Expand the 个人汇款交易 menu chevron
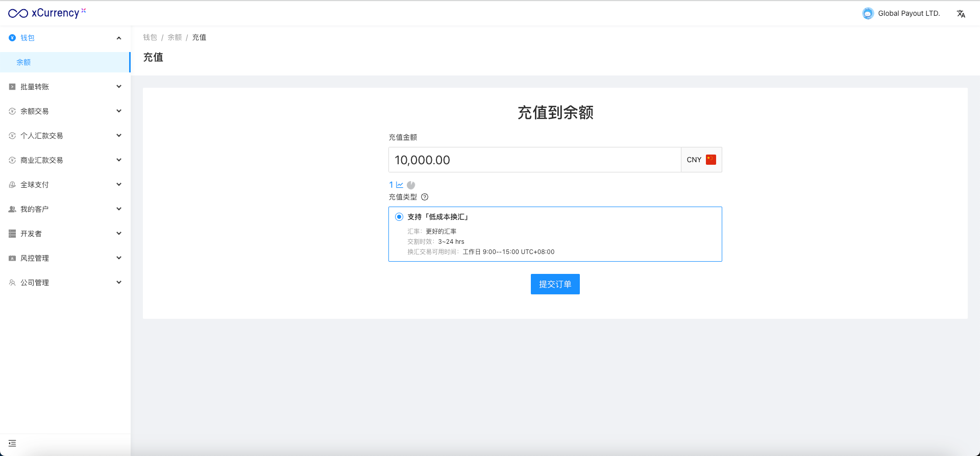The image size is (980, 456). (x=119, y=136)
